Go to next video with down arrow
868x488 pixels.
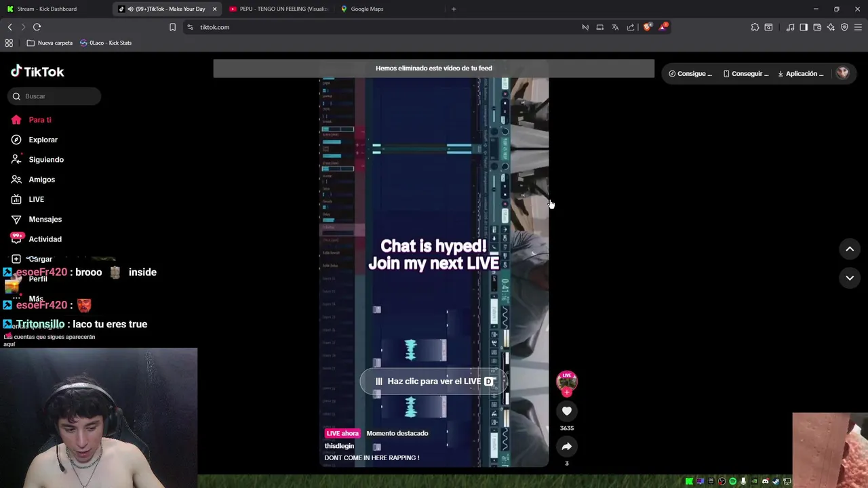coord(850,278)
